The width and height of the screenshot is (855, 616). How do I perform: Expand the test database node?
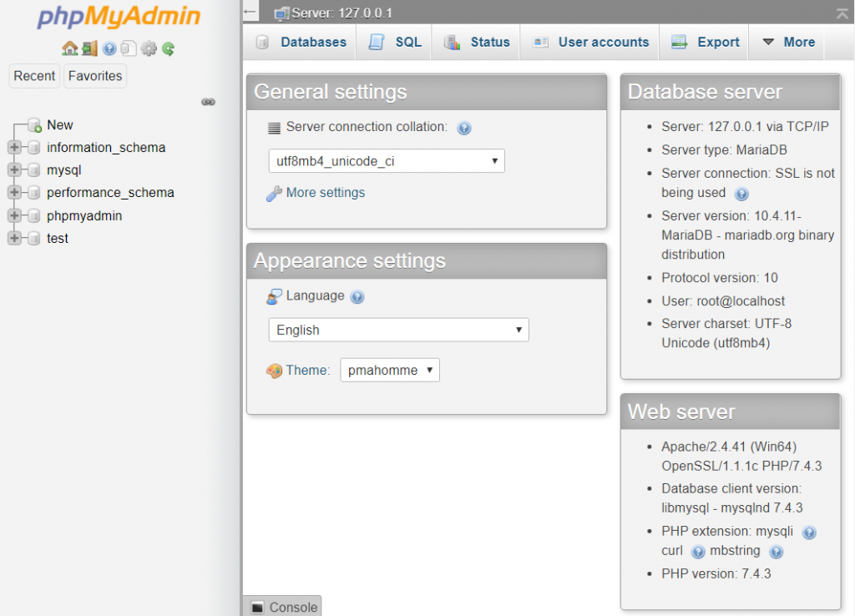15,238
